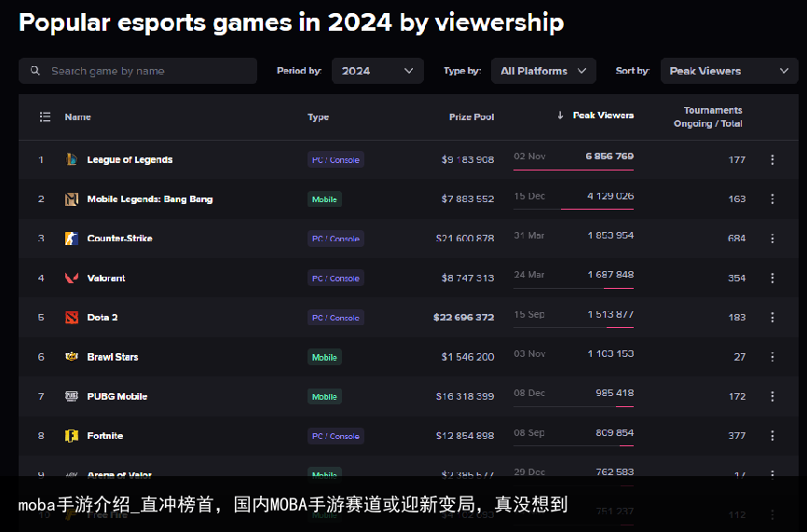Screen dimensions: 807x532
Task: Click PC / Console tag on Counter-Strike row
Action: pyautogui.click(x=335, y=239)
